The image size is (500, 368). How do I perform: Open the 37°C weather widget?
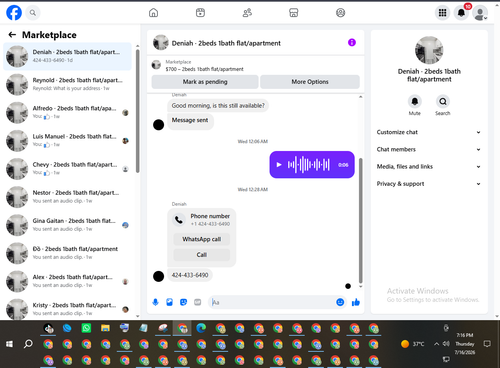tap(413, 344)
